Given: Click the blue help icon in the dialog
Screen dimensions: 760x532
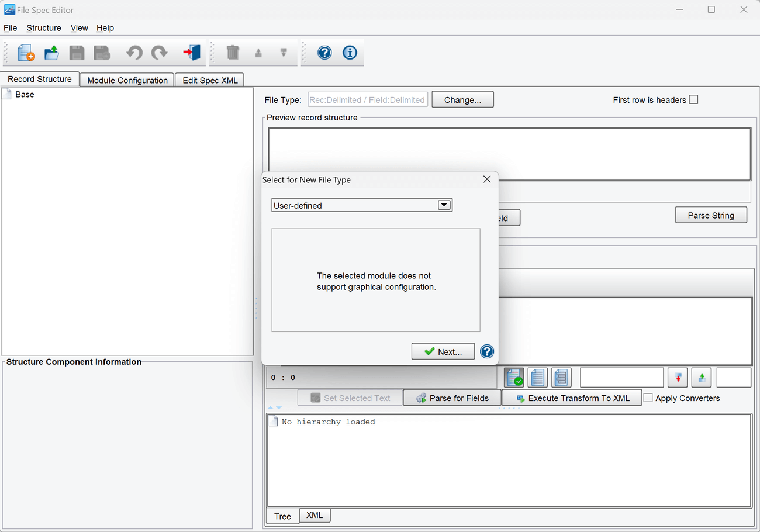Looking at the screenshot, I should click(487, 351).
